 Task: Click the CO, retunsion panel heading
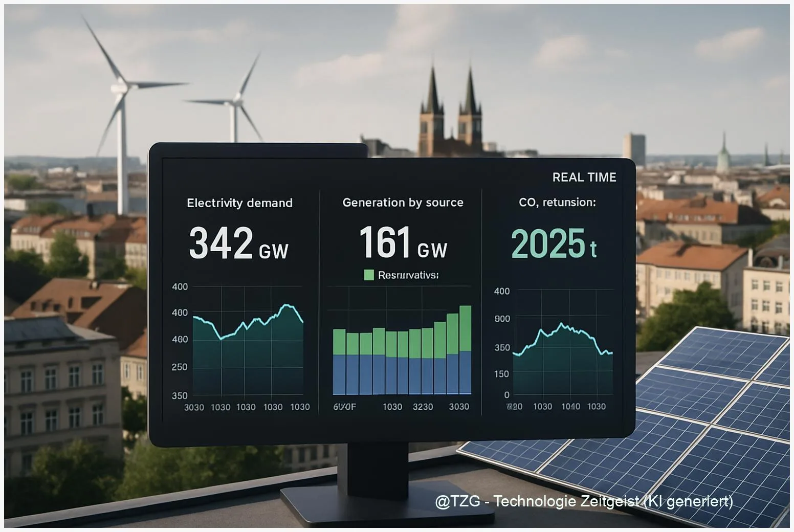click(557, 203)
